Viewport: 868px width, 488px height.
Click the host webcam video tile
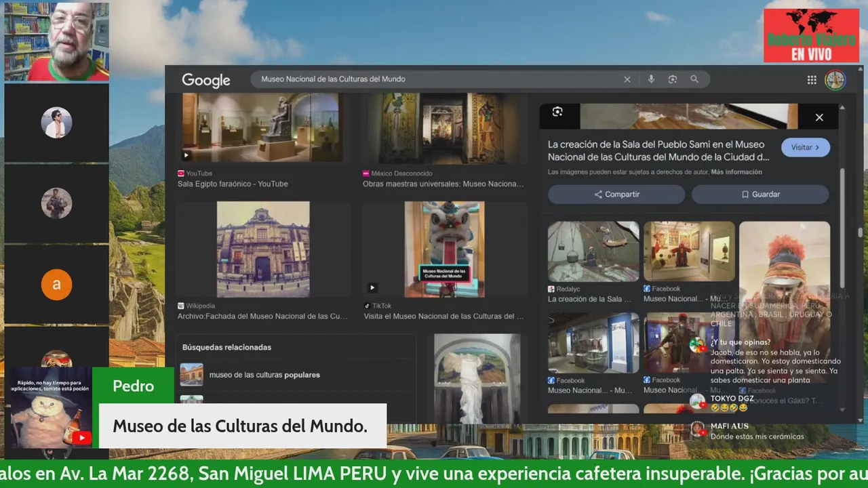(x=56, y=41)
